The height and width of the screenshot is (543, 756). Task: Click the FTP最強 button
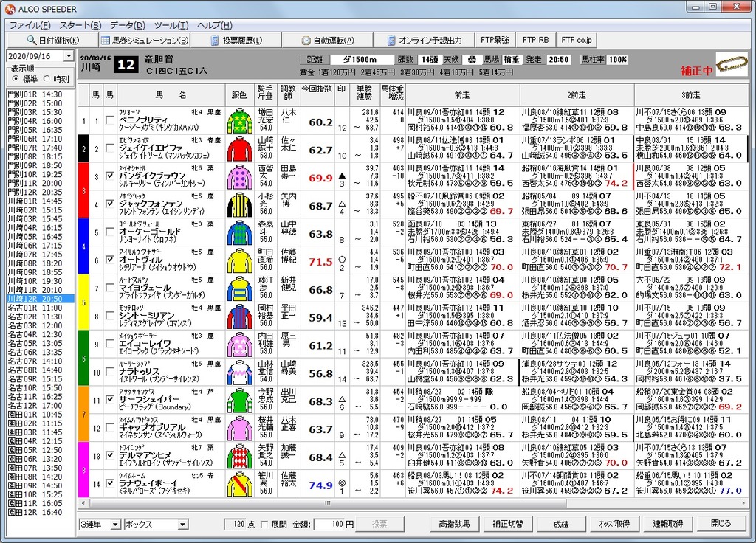coord(495,40)
